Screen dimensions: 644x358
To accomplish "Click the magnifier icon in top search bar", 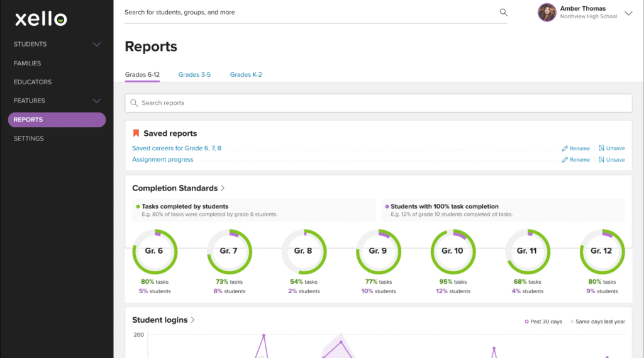I will point(504,13).
